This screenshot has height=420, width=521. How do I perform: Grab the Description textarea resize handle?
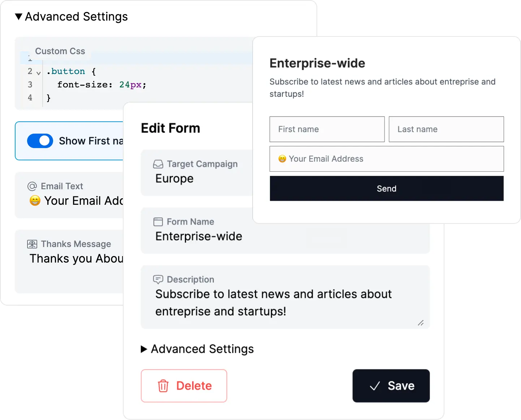[421, 323]
